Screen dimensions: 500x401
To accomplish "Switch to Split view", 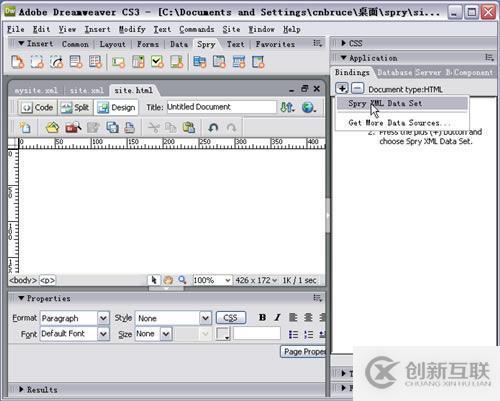I will click(x=75, y=107).
